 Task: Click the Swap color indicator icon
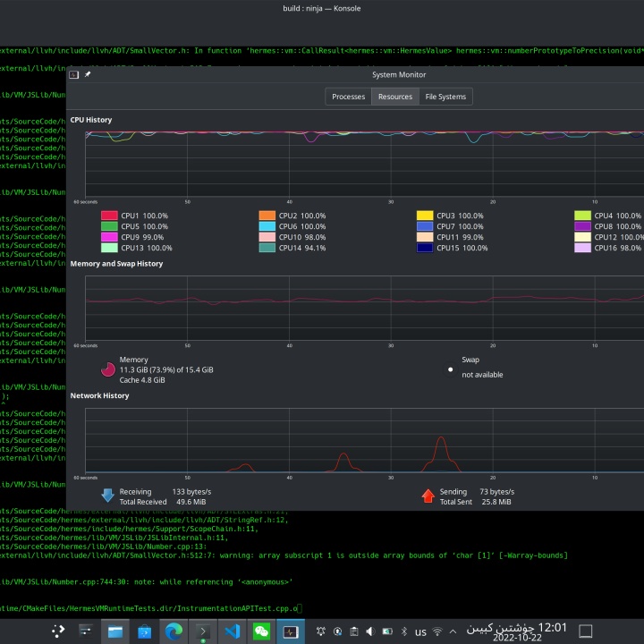[450, 369]
